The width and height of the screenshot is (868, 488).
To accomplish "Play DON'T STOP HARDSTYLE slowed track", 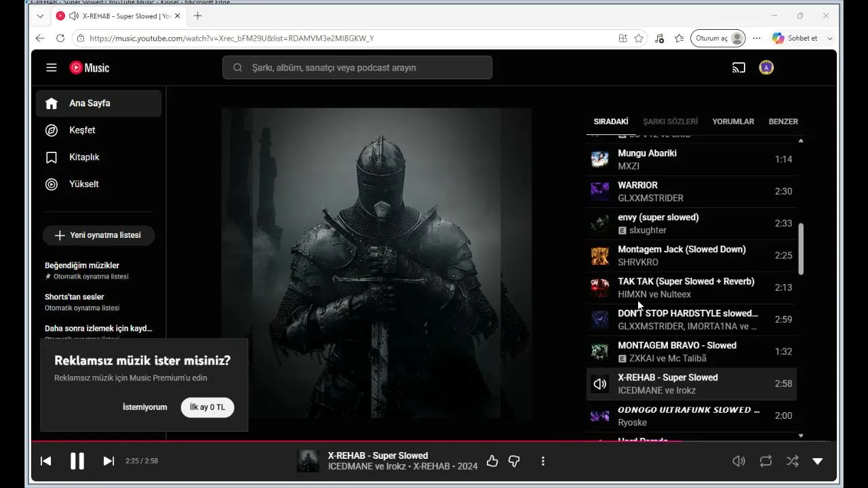I will point(692,319).
